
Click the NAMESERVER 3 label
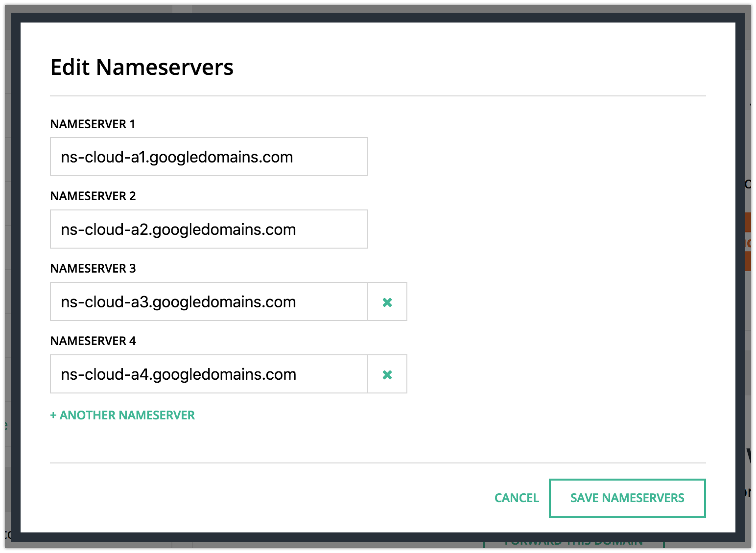(x=93, y=269)
